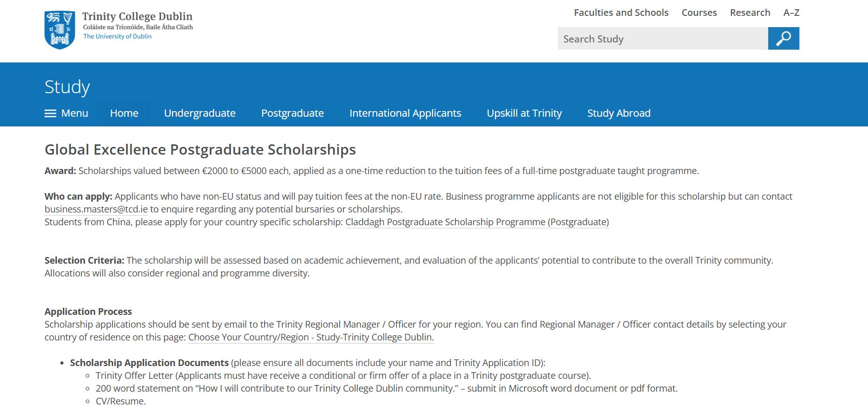This screenshot has width=868, height=407.
Task: Email business.masters@tcd.ie link
Action: click(x=96, y=209)
